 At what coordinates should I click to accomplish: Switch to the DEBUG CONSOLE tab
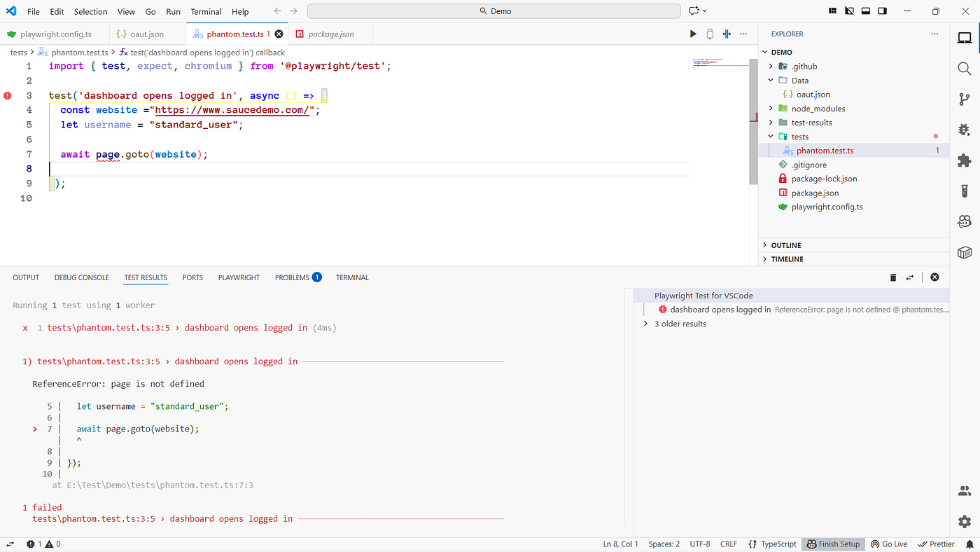click(x=82, y=277)
